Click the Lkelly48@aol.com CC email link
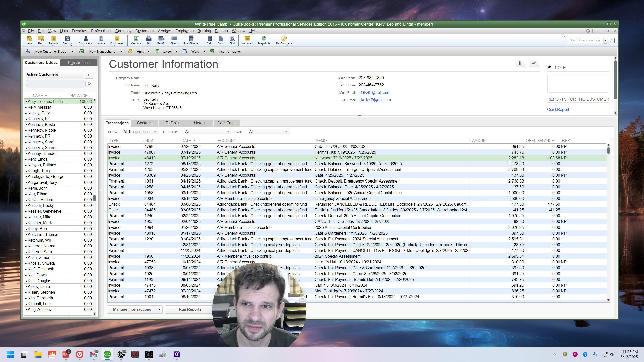This screenshot has width=644, height=362. click(x=375, y=100)
